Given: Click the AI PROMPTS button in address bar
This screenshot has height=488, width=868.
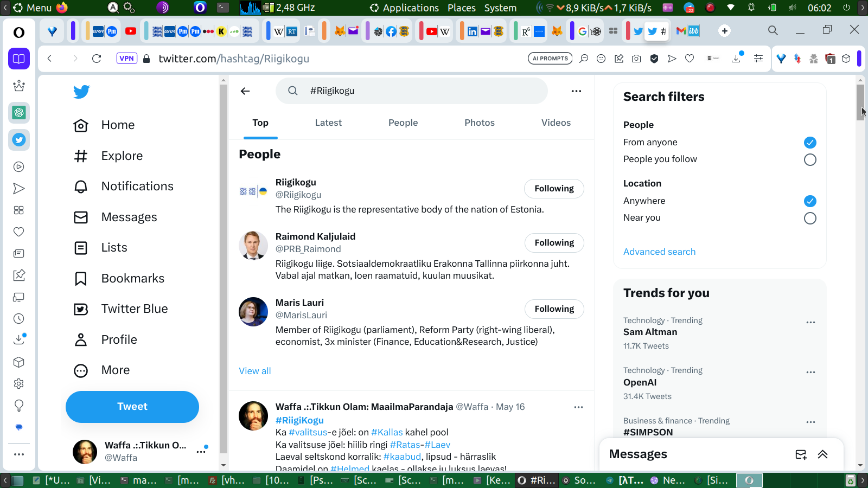Looking at the screenshot, I should coord(550,59).
